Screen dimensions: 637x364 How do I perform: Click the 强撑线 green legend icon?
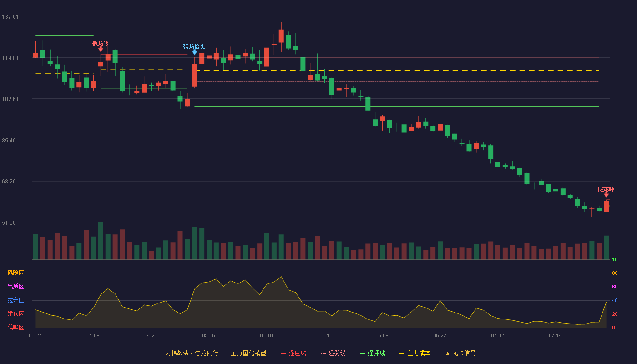[x=363, y=353]
